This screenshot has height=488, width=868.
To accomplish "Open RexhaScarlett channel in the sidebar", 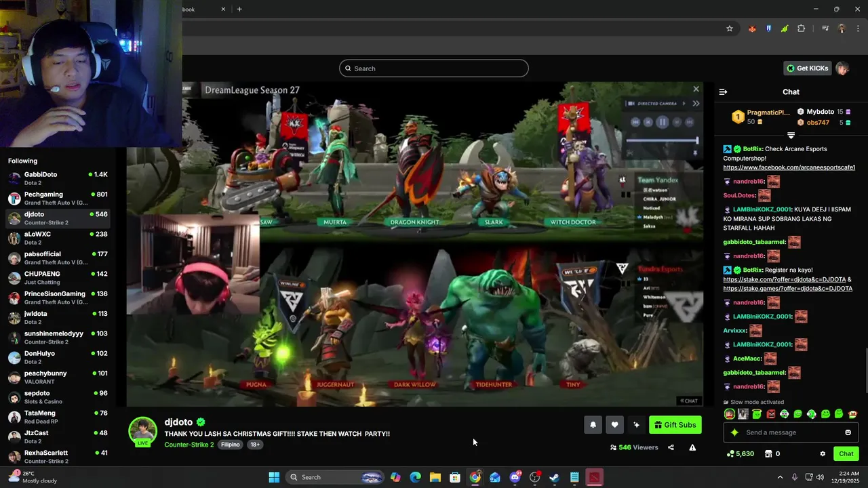I will pyautogui.click(x=58, y=457).
